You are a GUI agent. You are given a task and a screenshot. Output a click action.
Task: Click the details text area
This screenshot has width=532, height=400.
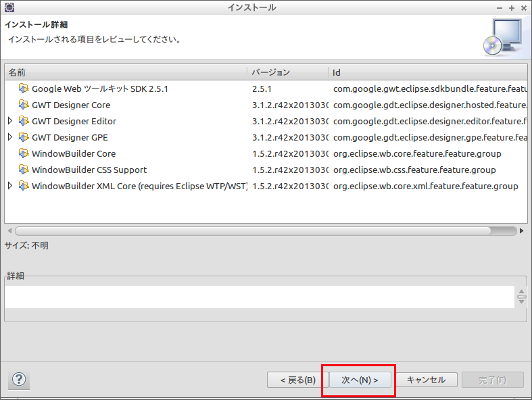point(260,297)
